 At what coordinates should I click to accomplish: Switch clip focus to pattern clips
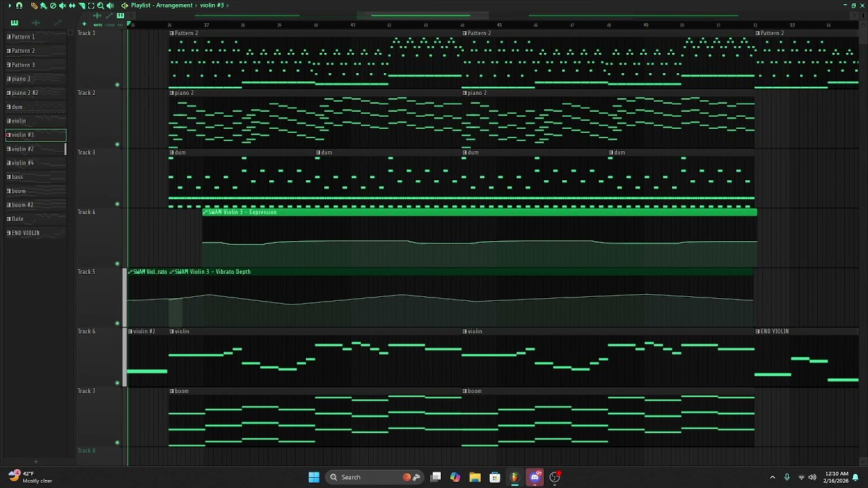[x=120, y=16]
